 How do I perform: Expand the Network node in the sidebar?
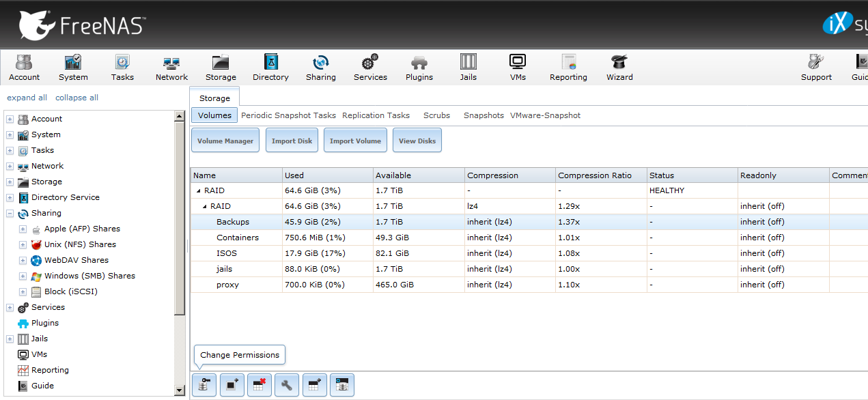click(10, 167)
